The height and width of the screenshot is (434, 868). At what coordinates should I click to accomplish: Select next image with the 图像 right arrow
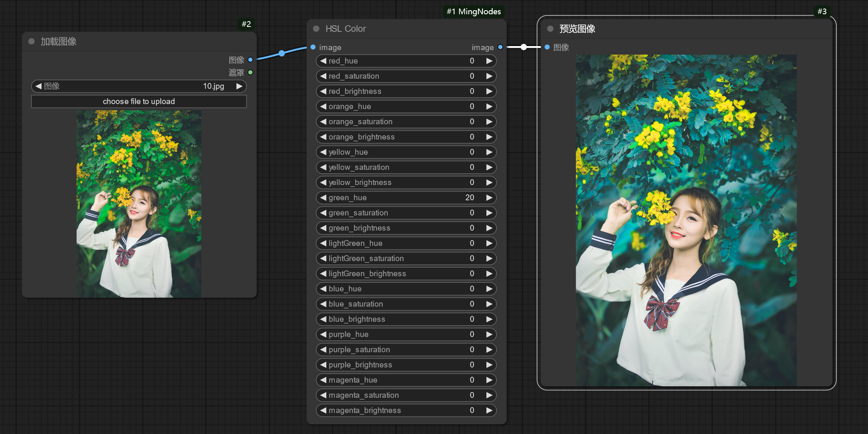[x=240, y=86]
